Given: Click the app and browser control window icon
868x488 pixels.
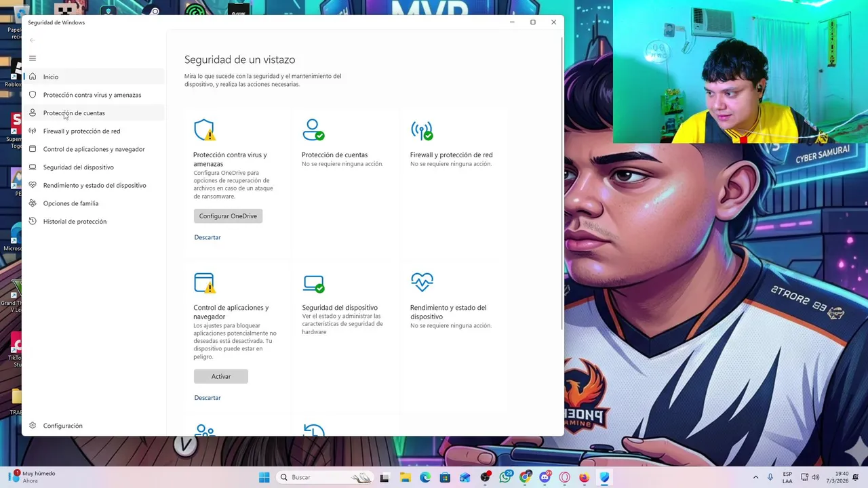Looking at the screenshot, I should [x=204, y=283].
